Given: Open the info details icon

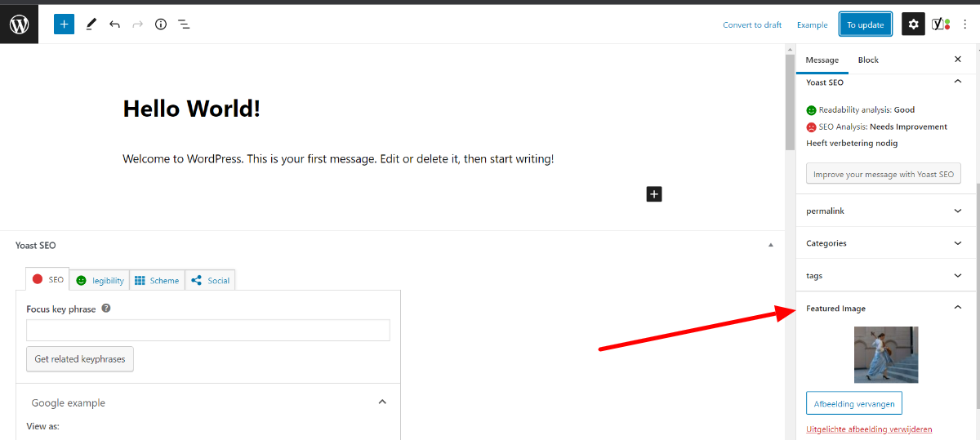Looking at the screenshot, I should (x=161, y=24).
